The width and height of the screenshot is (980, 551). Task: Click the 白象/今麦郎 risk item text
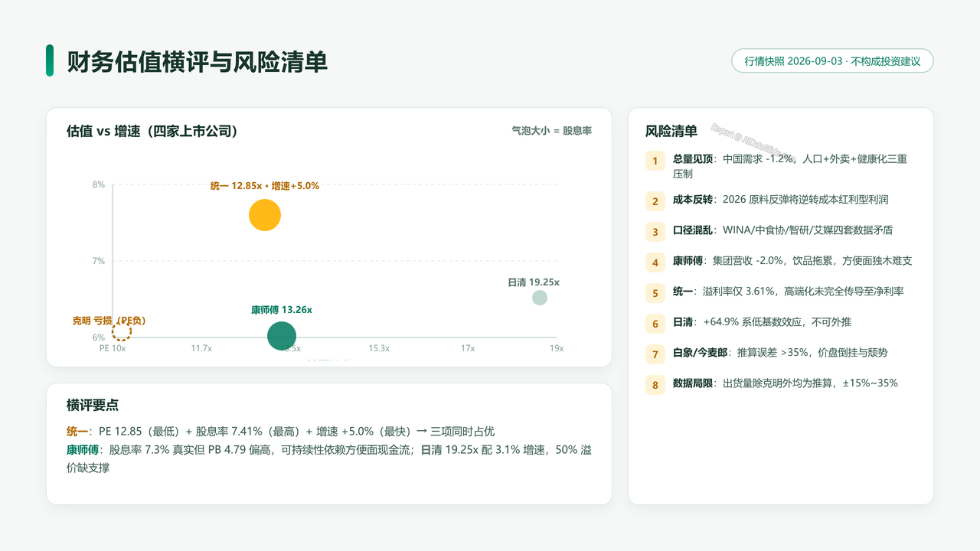tap(780, 352)
